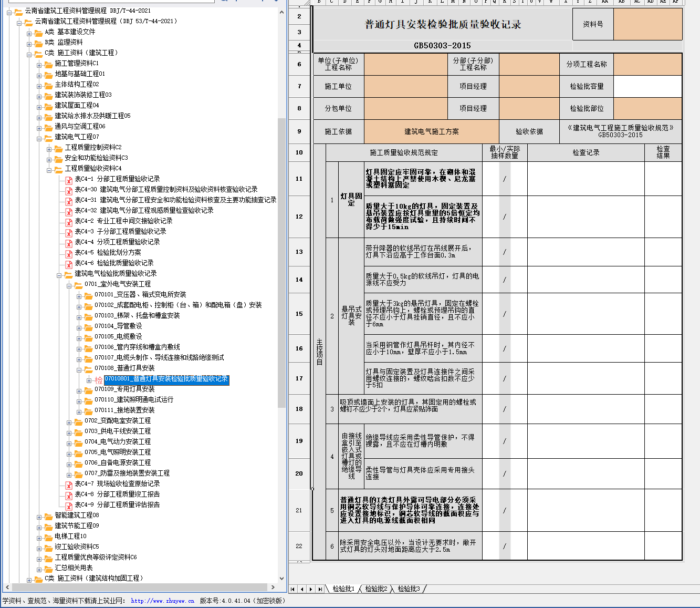This screenshot has height=608, width=700.
Task: Go to first sheet with tab navigation button
Action: click(x=293, y=589)
